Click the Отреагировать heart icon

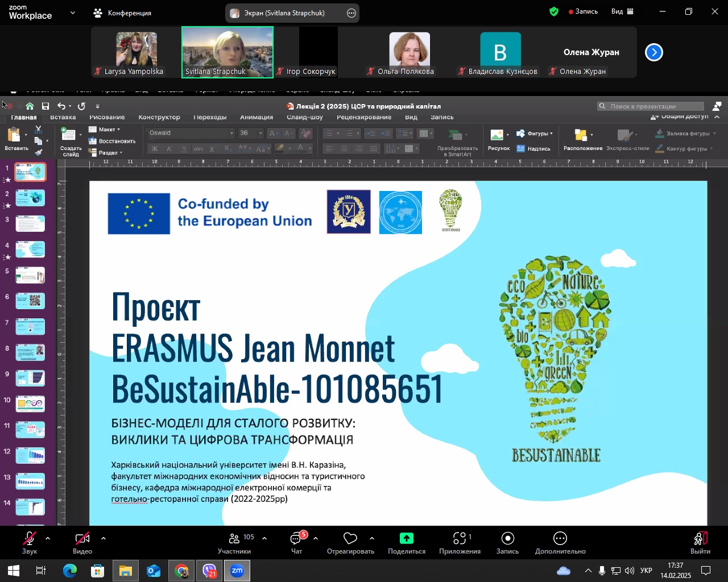(x=350, y=538)
